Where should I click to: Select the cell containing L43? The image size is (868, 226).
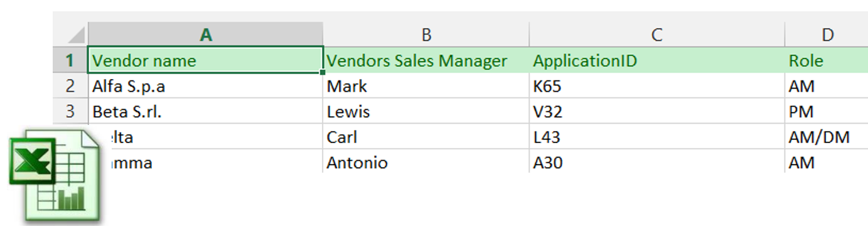pyautogui.click(x=656, y=137)
